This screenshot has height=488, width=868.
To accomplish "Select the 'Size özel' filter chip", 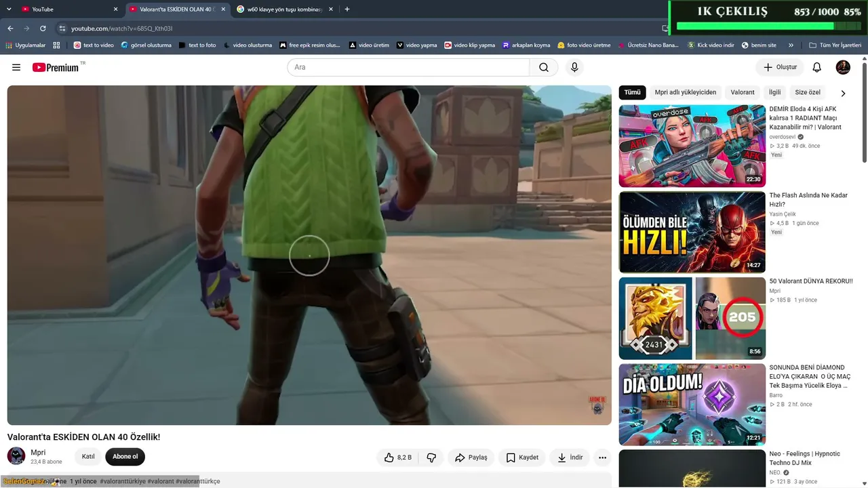I will point(808,92).
